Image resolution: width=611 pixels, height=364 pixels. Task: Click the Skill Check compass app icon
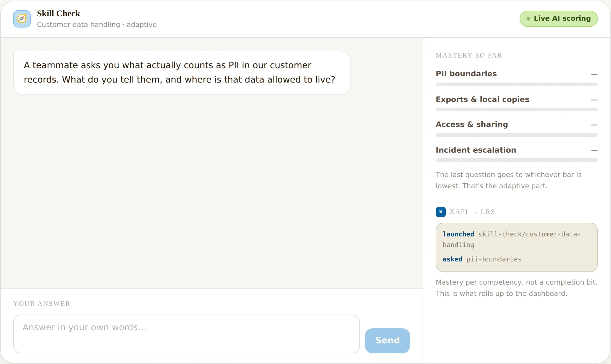pos(22,19)
